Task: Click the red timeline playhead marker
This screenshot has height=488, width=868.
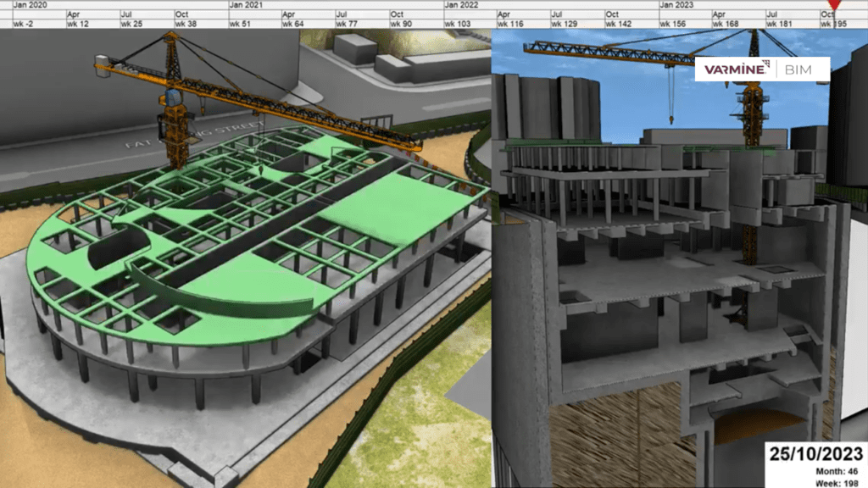Action: (x=834, y=6)
